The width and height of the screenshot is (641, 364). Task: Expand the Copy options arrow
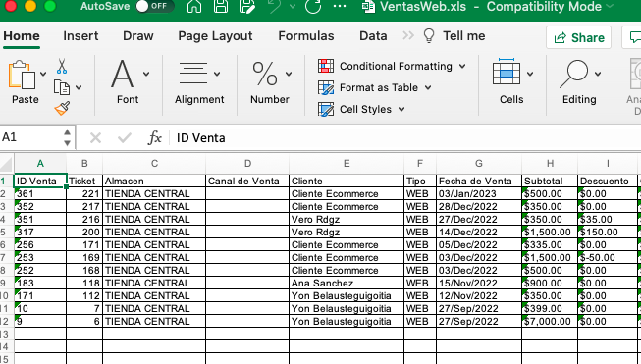[x=79, y=87]
